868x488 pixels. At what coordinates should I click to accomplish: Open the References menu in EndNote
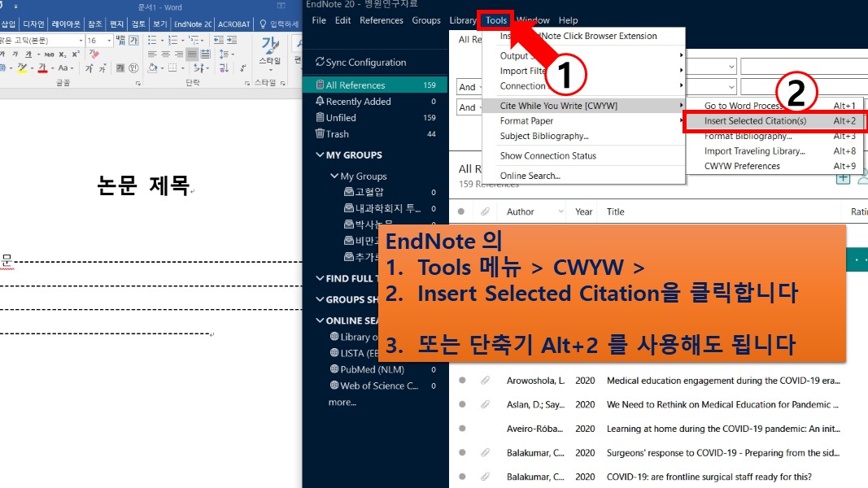coord(382,20)
